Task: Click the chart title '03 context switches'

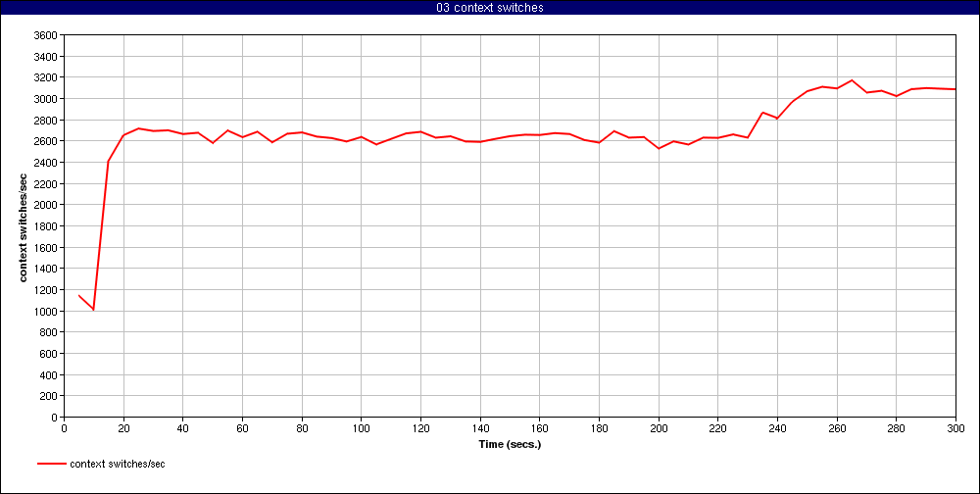Action: coord(490,8)
